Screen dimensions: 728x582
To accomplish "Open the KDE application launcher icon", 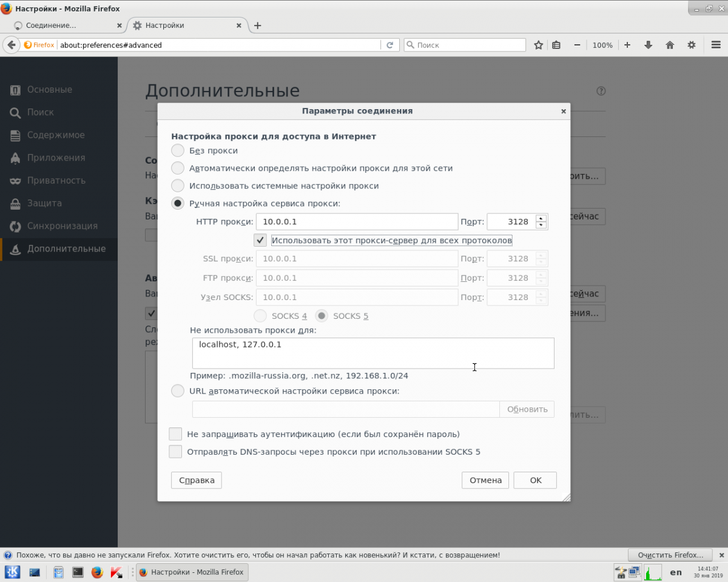I will coord(12,572).
